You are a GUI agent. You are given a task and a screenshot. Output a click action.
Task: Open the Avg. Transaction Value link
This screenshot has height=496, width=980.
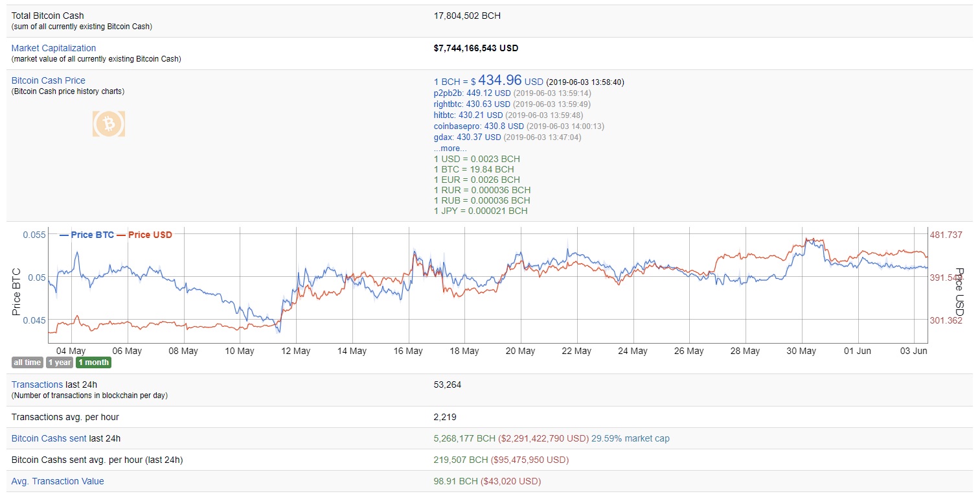pos(58,481)
